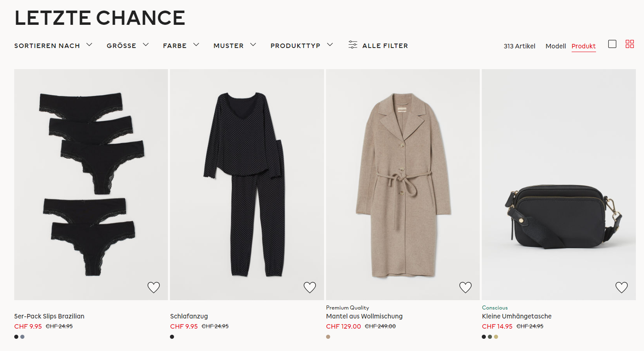Viewport: 644px width, 351px height.
Task: Click heart icon on Schlafanzug product
Action: [310, 288]
